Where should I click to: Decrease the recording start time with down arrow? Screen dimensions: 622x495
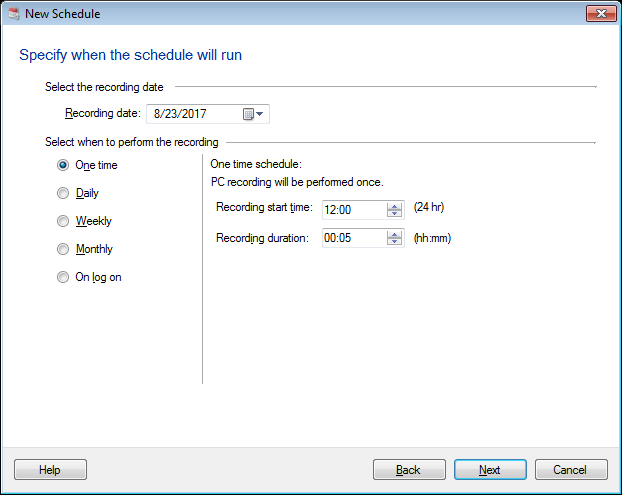pos(394,214)
